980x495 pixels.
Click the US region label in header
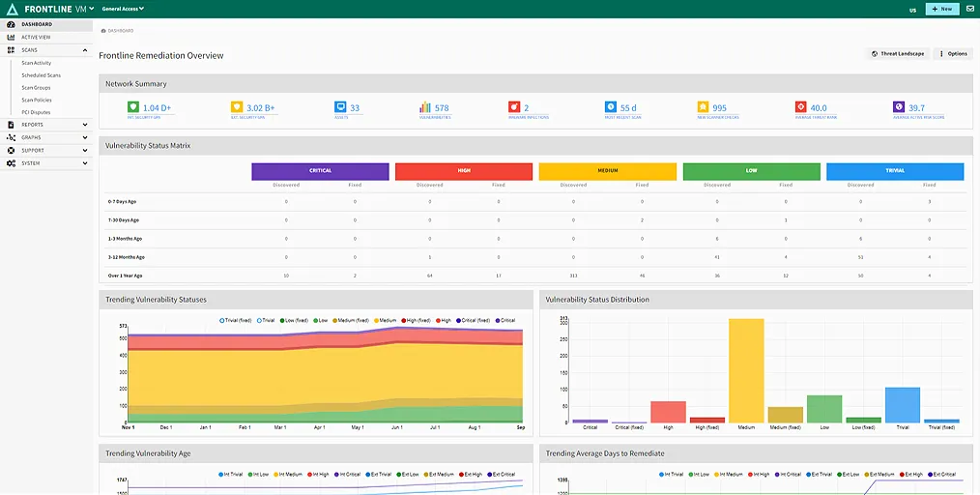coord(912,10)
